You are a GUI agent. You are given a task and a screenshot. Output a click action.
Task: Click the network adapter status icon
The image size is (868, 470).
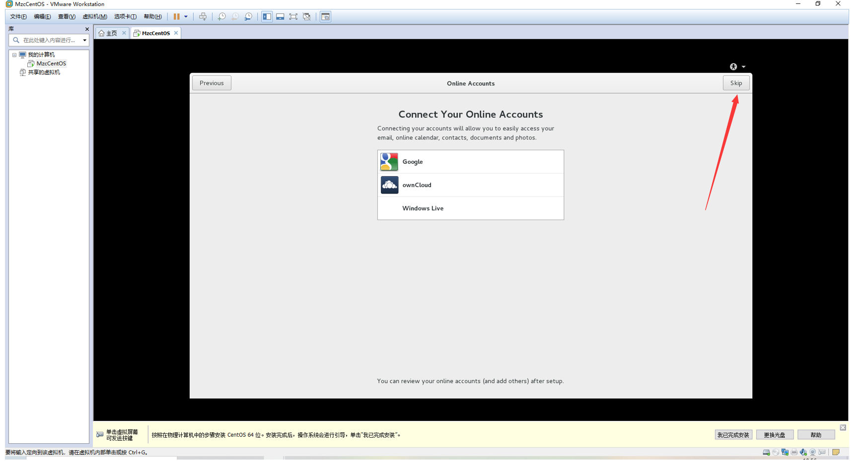[x=785, y=452]
